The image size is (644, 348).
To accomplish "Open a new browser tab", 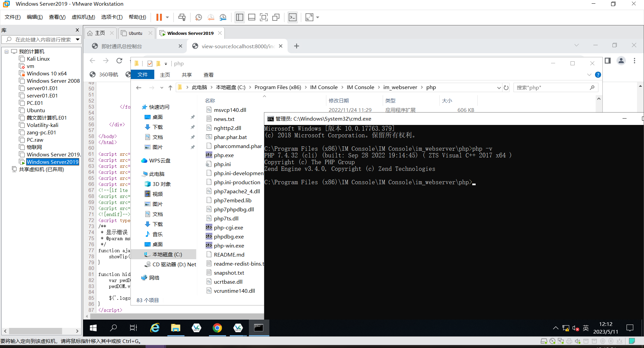I will click(x=297, y=46).
